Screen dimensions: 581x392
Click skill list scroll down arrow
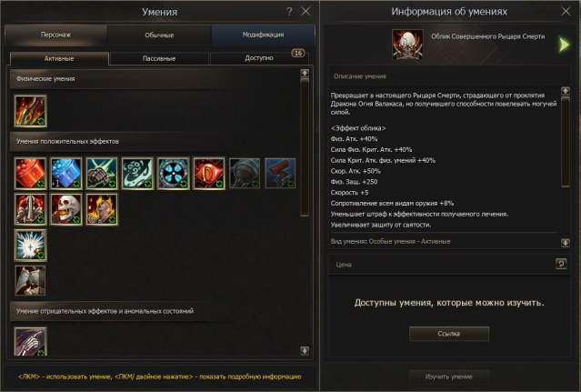click(305, 350)
